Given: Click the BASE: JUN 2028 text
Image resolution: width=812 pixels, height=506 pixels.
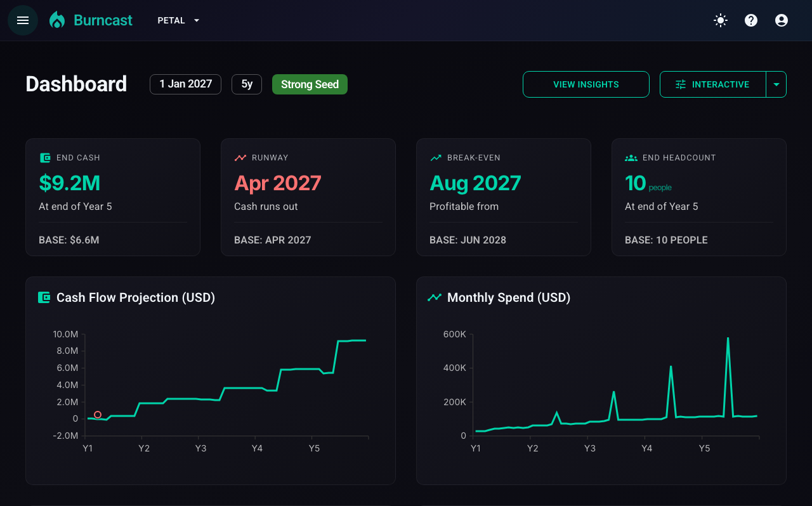Looking at the screenshot, I should point(468,240).
